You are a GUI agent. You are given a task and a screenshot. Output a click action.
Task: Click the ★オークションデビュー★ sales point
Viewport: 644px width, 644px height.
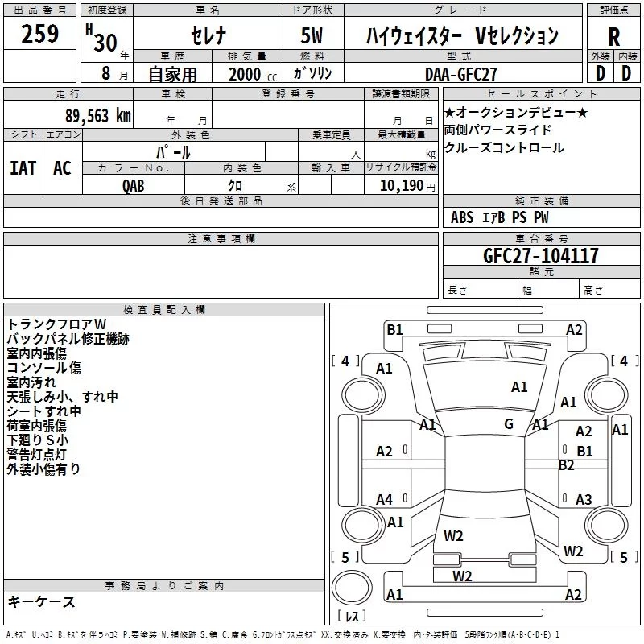coord(516,112)
